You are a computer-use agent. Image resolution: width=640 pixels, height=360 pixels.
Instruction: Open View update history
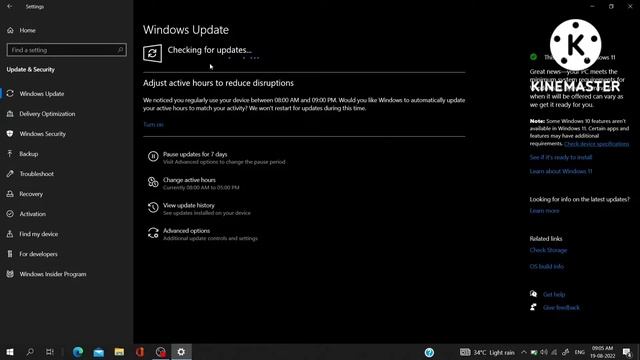coord(189,205)
